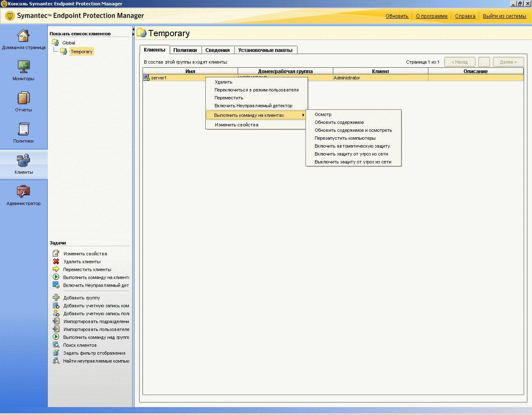Open the Отчеты reports icon
This screenshot has height=415, width=532.
[23, 98]
